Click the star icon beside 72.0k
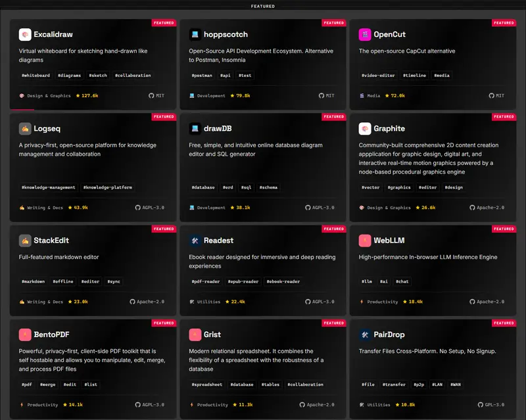This screenshot has width=526, height=420. (387, 95)
